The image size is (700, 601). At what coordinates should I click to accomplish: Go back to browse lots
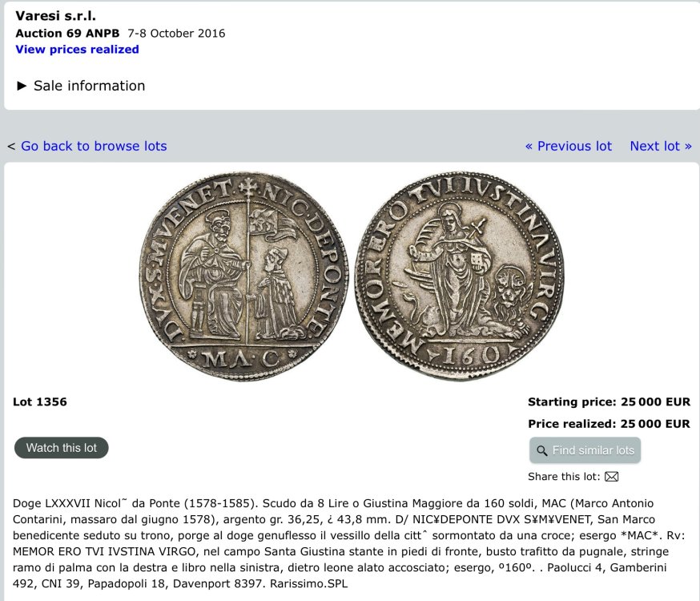coord(94,146)
